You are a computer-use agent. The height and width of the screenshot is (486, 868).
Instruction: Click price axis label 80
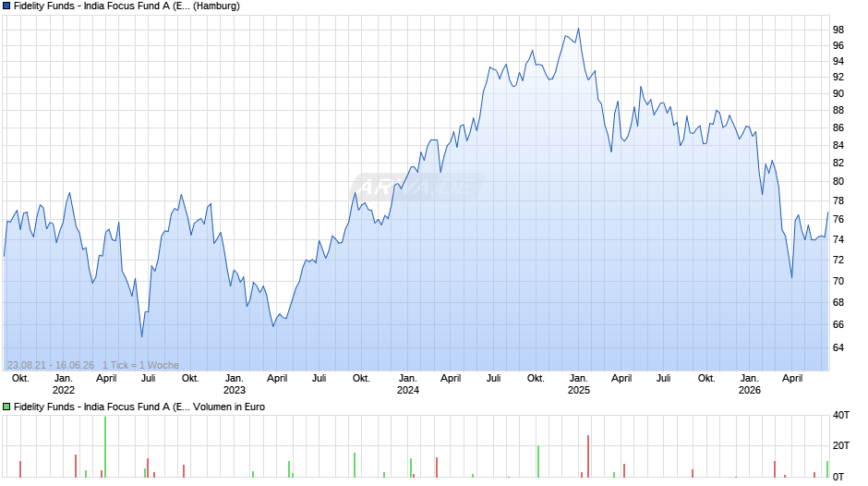[x=838, y=181]
